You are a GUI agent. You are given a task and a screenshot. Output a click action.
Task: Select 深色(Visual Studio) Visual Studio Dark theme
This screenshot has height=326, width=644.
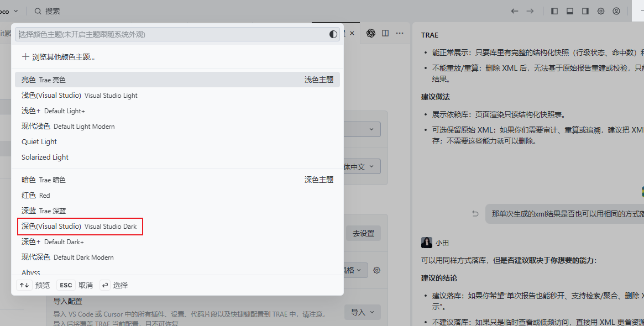coord(80,227)
